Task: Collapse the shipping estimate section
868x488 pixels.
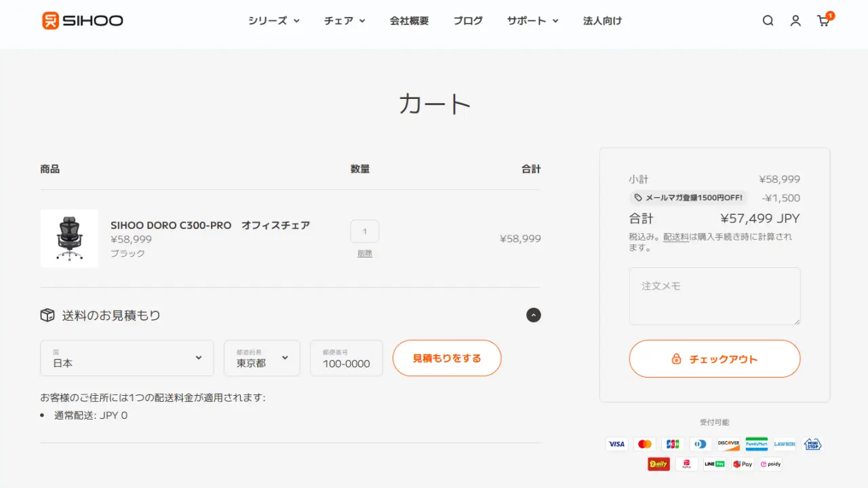Action: click(534, 315)
